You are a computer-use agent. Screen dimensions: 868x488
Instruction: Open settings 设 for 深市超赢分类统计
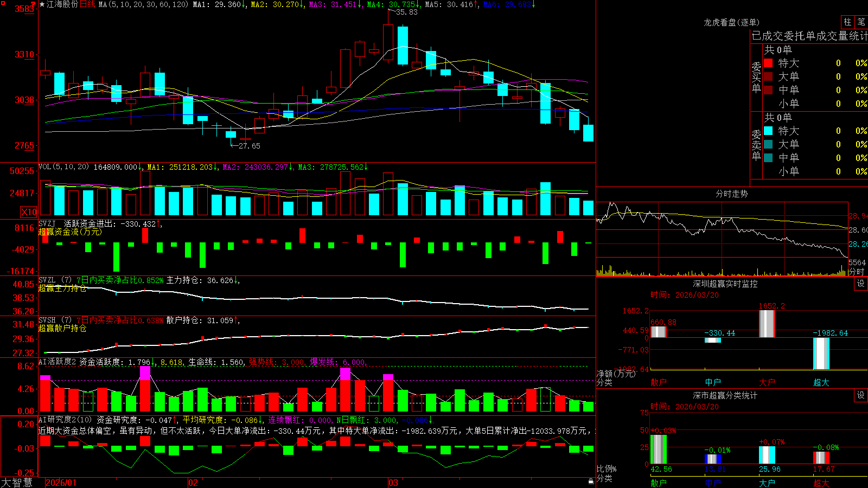click(861, 395)
